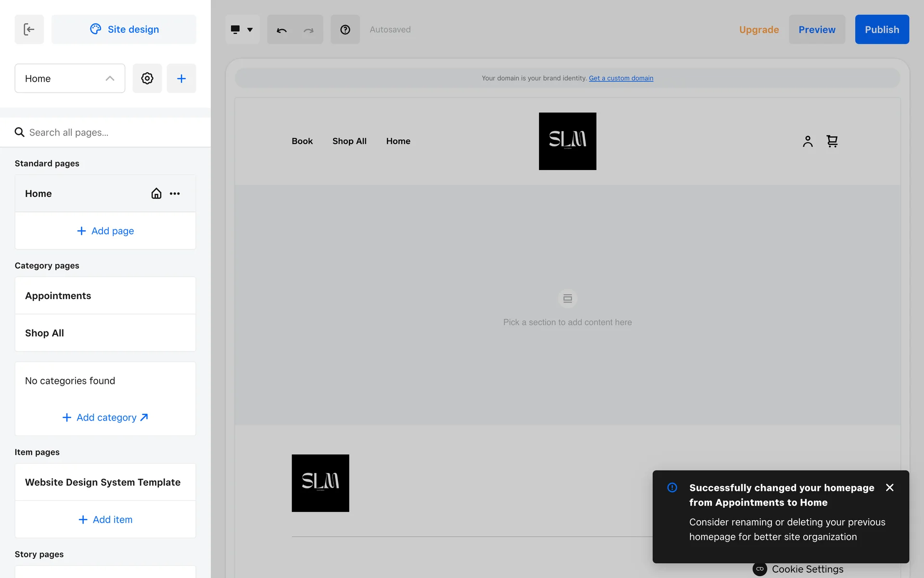Click the Add category external link
Image resolution: width=924 pixels, height=578 pixels.
pyautogui.click(x=105, y=418)
